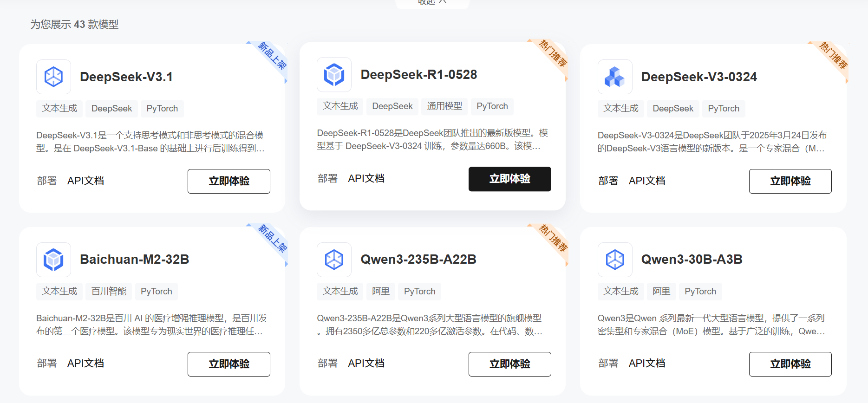Click the 文本生成 tag on DeepSeek-R1-0528
Image resolution: width=868 pixels, height=403 pixels.
(x=340, y=106)
